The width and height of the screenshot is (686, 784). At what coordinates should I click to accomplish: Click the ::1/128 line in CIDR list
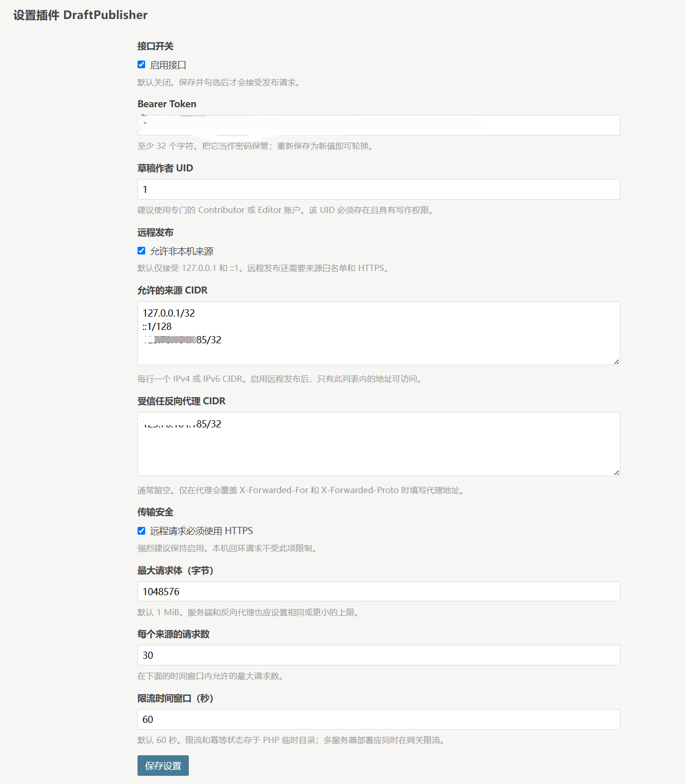click(x=157, y=326)
